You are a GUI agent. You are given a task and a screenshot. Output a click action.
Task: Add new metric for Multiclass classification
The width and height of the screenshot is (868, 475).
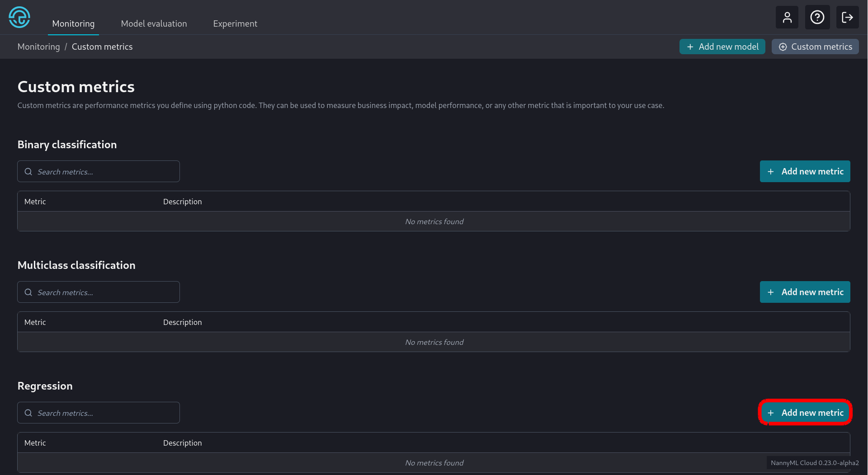pos(805,292)
